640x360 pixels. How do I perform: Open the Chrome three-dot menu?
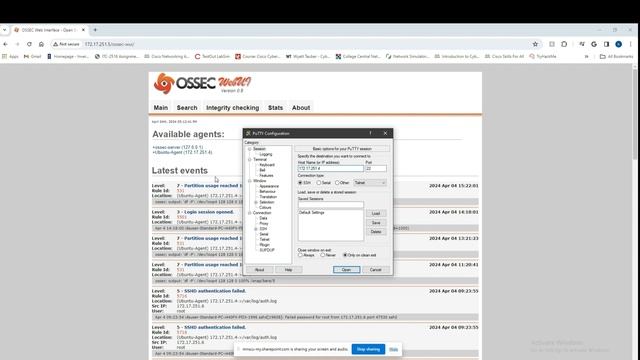tap(631, 44)
